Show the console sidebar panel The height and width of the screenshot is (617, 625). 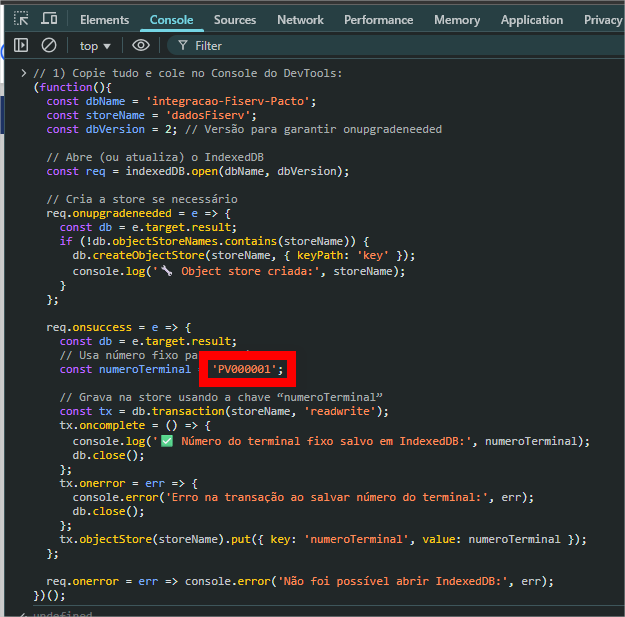tap(21, 45)
